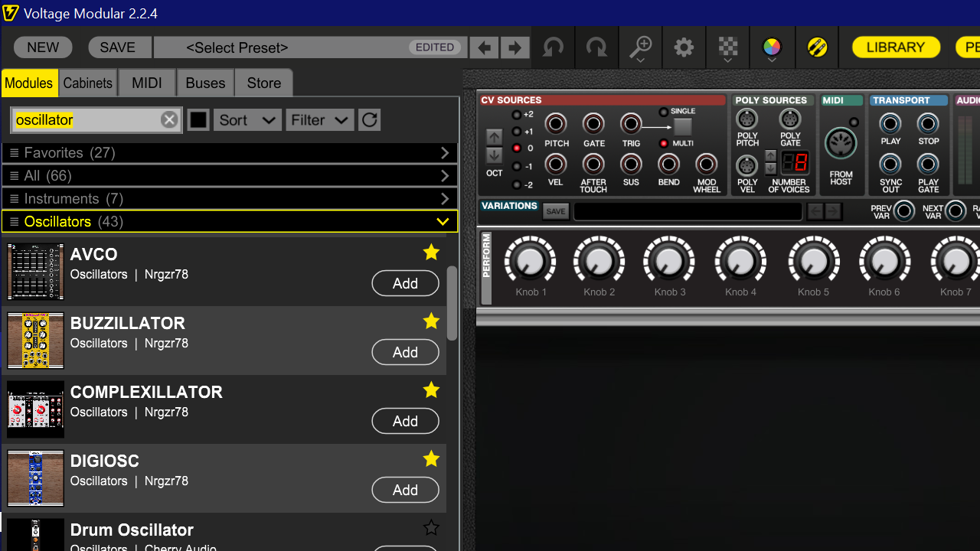Click the NEW button
This screenshot has width=980, height=551.
coord(43,47)
